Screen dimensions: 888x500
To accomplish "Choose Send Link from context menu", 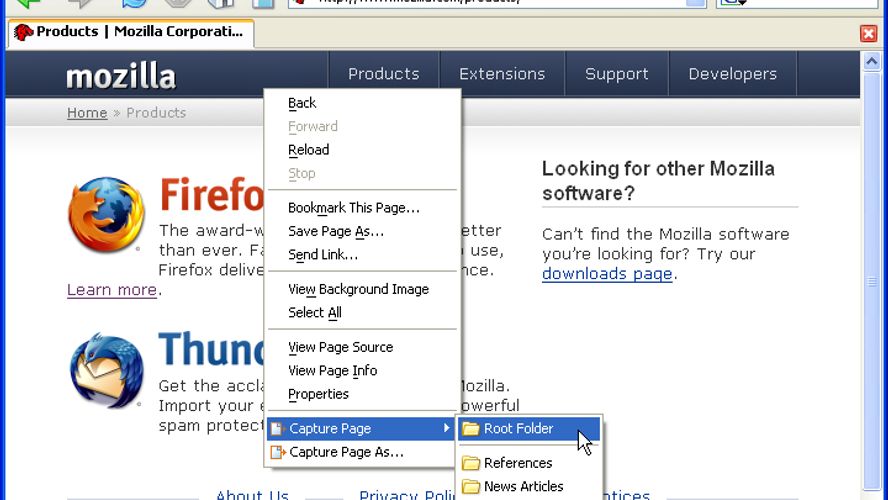I will click(362, 255).
